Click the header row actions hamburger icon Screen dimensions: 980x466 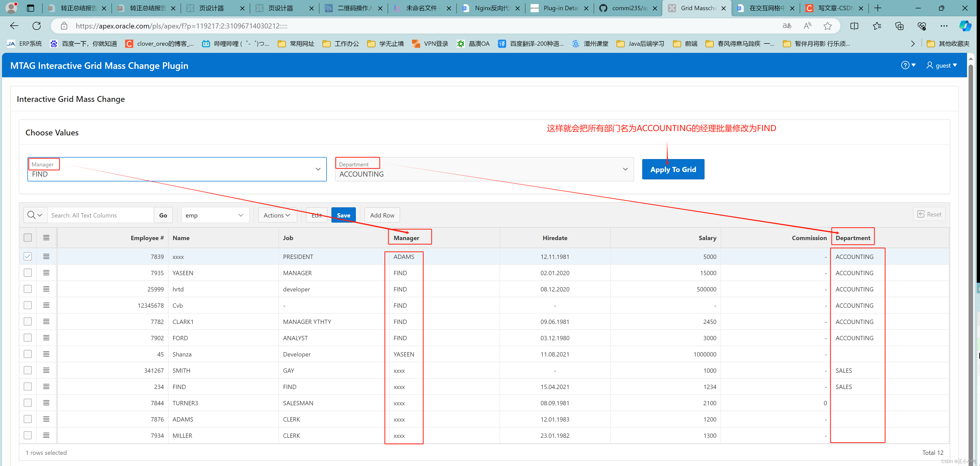click(46, 238)
